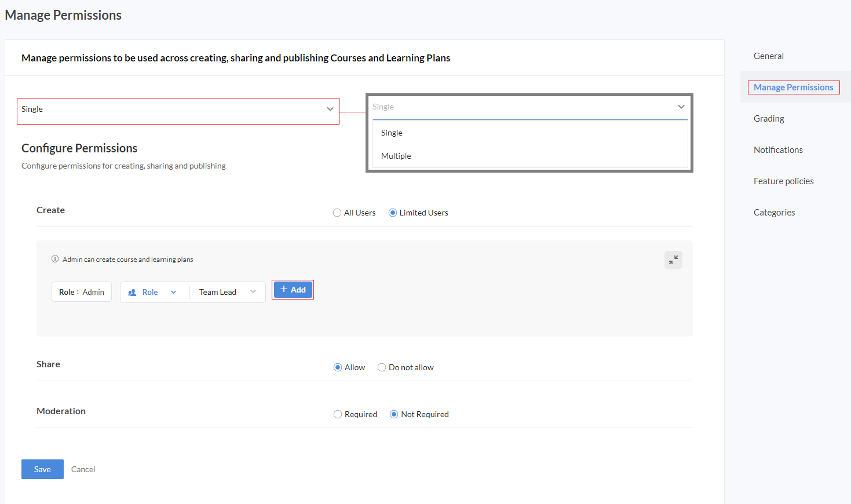Select the All Users radio button
This screenshot has height=504, width=851.
point(337,213)
